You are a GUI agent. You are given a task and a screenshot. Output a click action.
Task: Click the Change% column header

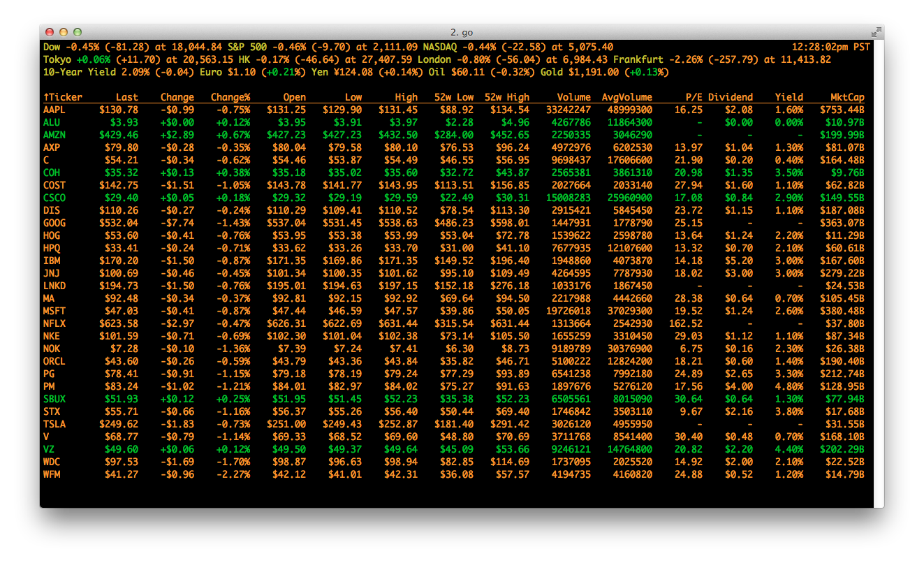click(230, 97)
